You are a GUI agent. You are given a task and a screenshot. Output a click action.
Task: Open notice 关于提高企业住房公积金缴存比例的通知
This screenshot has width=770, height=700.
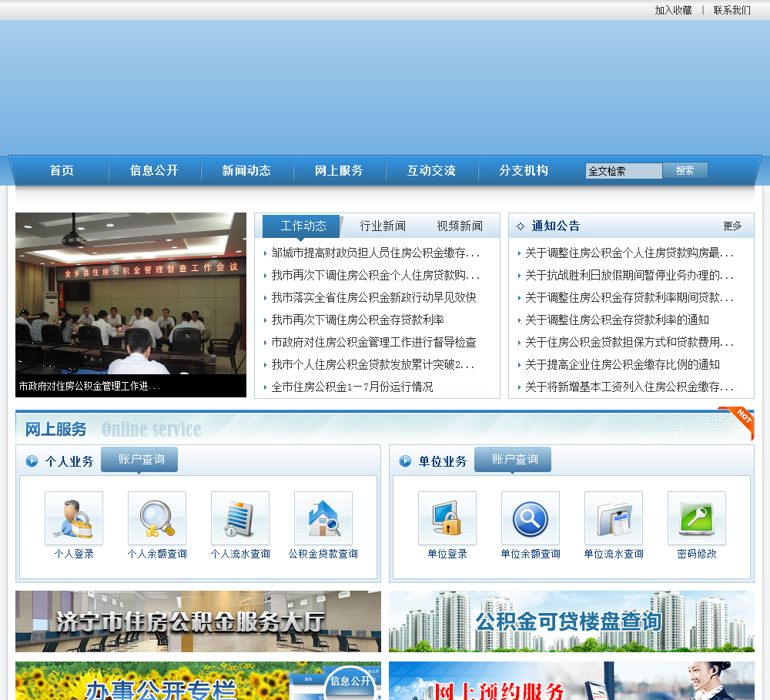622,364
